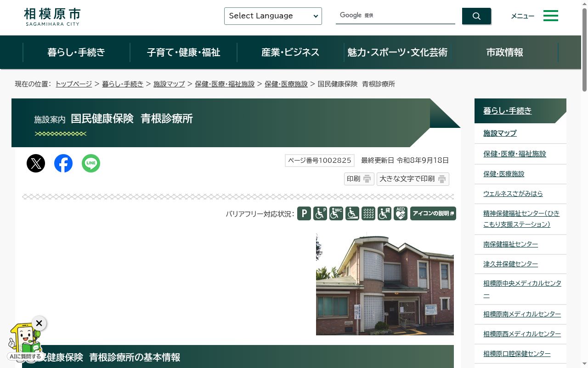Open 保健・医療・福祉施設 in the sidebar
Image resolution: width=588 pixels, height=368 pixels.
(x=514, y=154)
